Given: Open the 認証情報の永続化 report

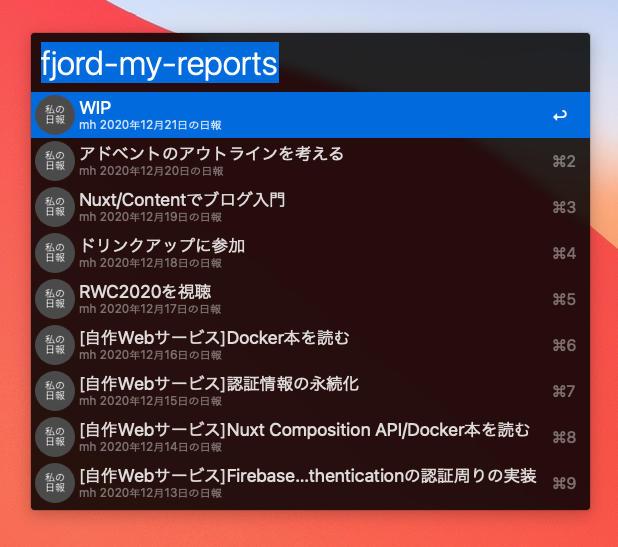Looking at the screenshot, I should point(310,391).
